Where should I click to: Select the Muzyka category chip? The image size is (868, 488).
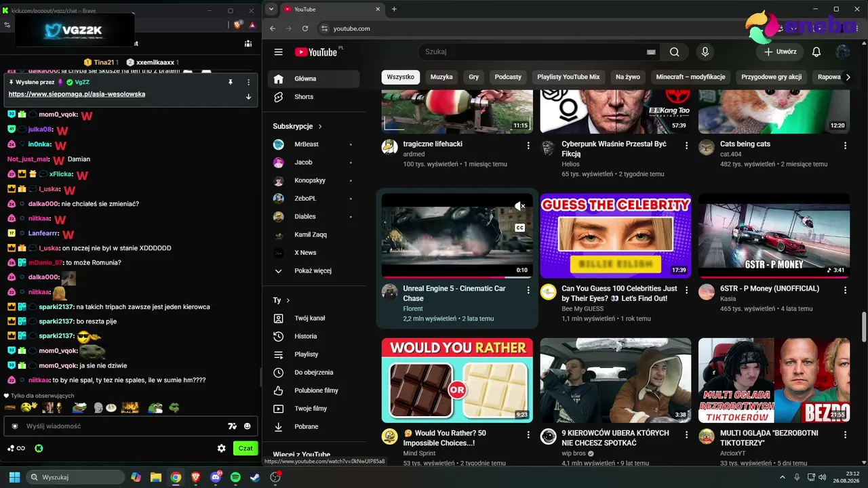(441, 77)
